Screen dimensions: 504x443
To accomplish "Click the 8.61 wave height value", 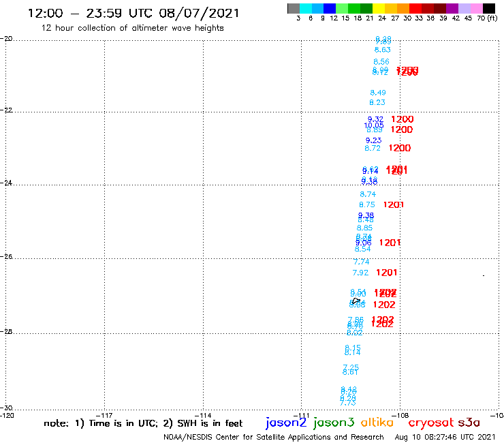I will click(x=350, y=372).
